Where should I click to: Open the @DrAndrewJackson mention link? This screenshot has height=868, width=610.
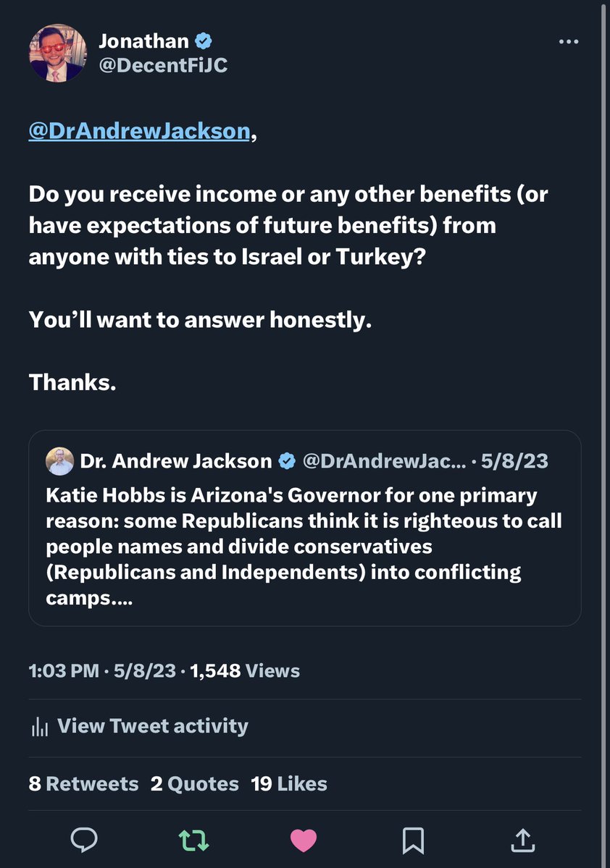point(139,131)
